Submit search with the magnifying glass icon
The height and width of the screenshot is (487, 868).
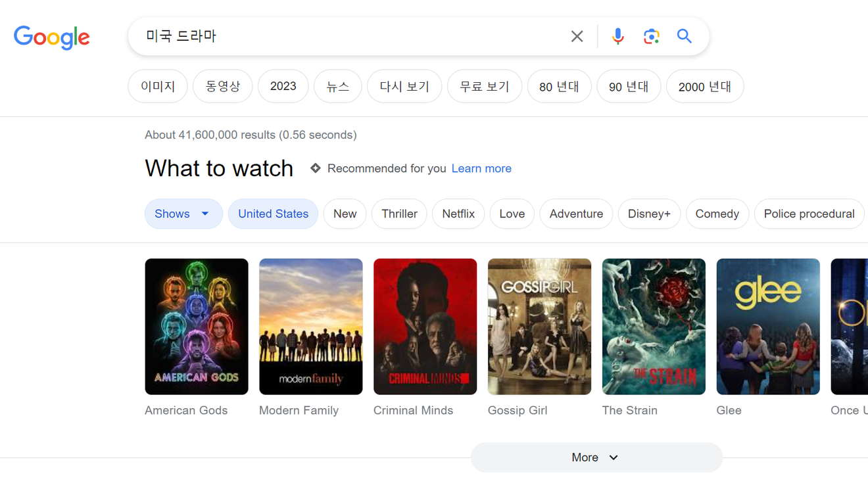click(685, 36)
